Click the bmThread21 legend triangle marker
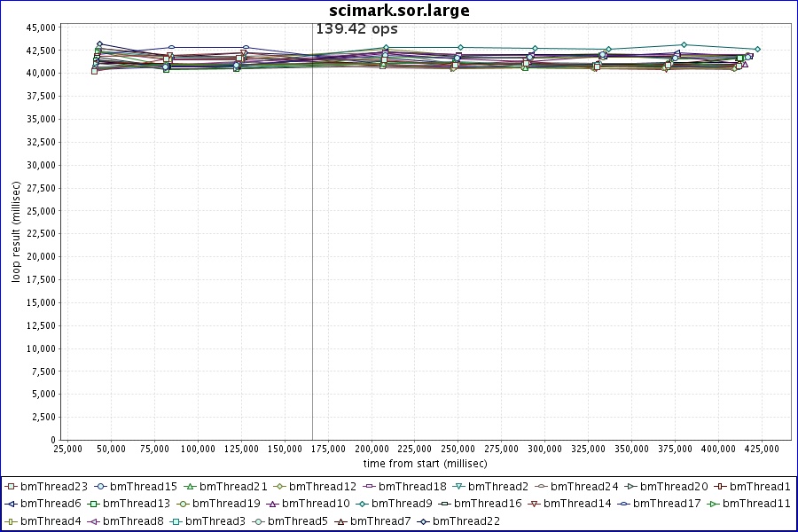 coord(190,486)
